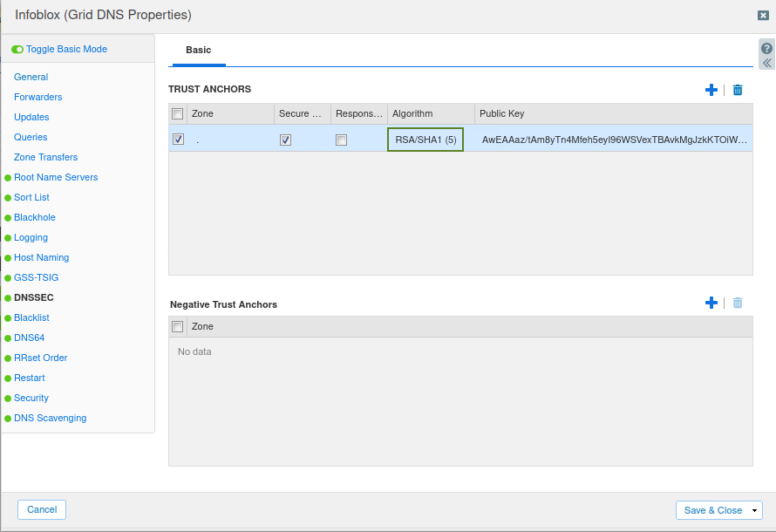
Task: Close the Grid DNS Properties dialog
Action: tap(763, 15)
